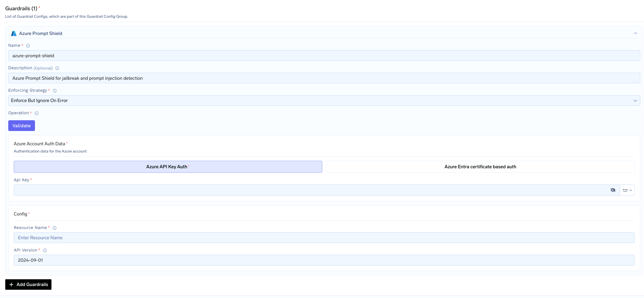
Task: Click the Azure logo icon
Action: tap(14, 33)
